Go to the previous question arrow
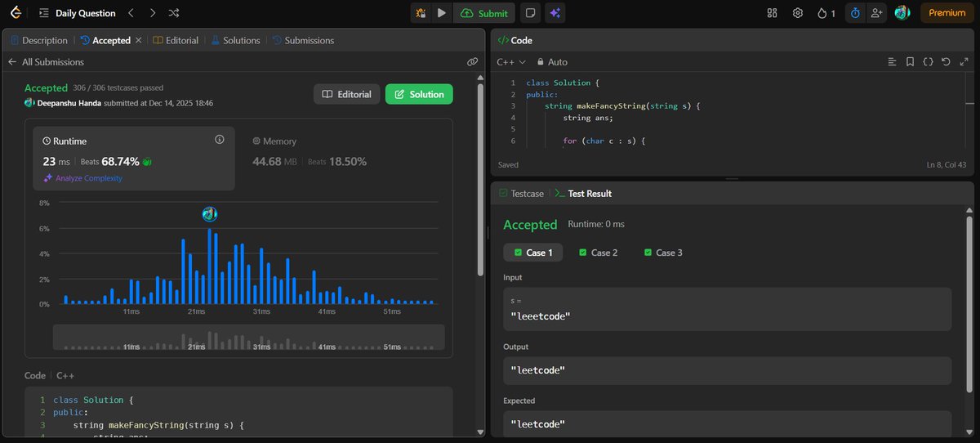 click(132, 13)
